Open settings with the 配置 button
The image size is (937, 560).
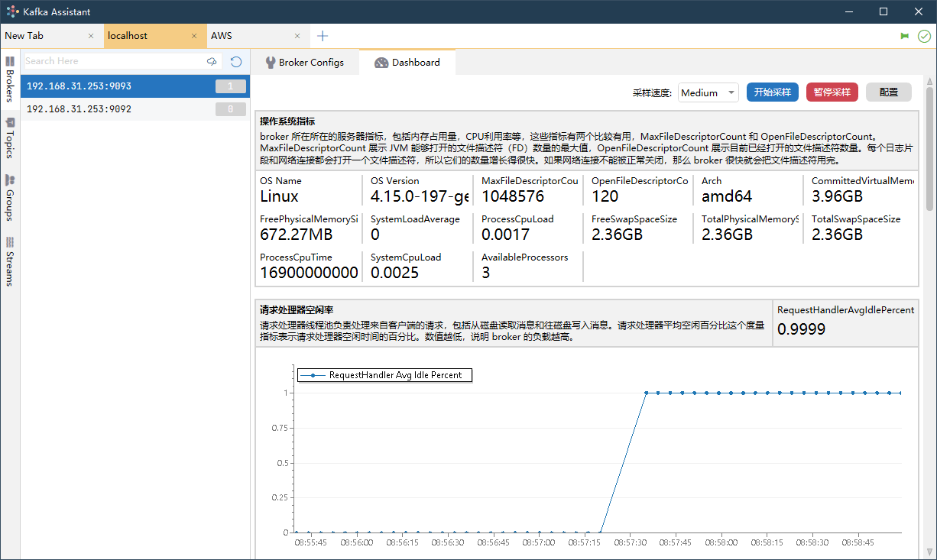pyautogui.click(x=888, y=92)
